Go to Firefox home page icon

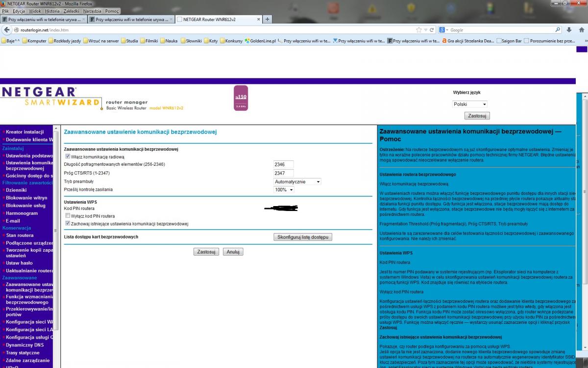pyautogui.click(x=582, y=30)
